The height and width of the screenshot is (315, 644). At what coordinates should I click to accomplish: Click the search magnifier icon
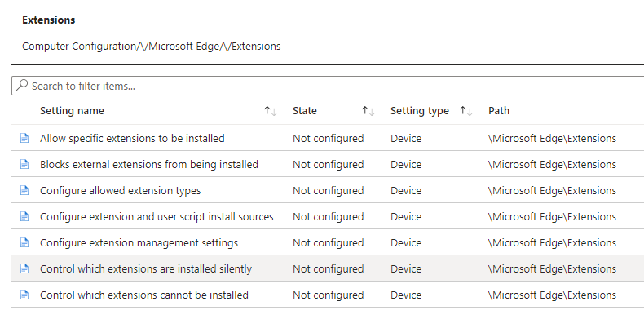point(22,85)
